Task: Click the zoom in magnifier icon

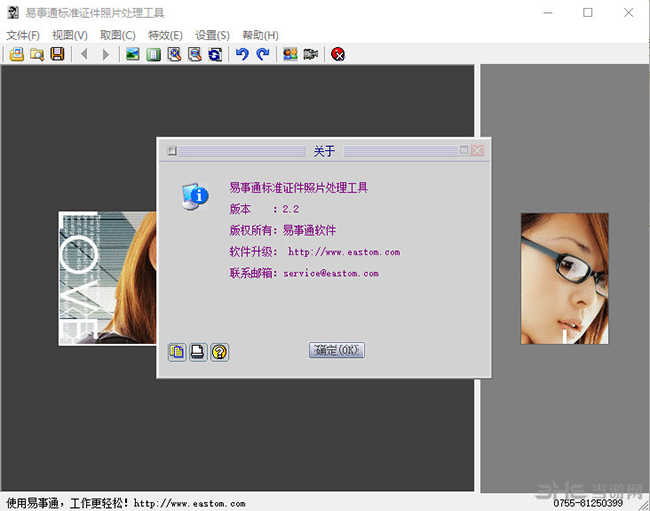Action: coord(174,54)
